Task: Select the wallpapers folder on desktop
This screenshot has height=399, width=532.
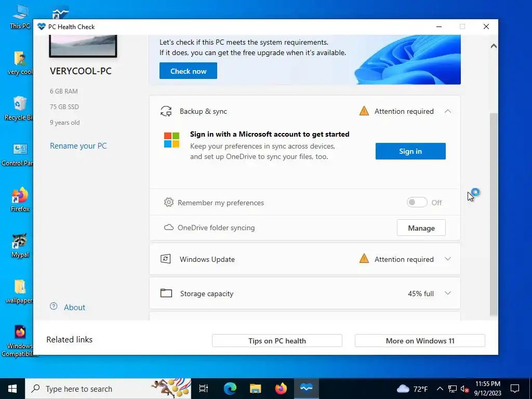Action: pos(20,291)
